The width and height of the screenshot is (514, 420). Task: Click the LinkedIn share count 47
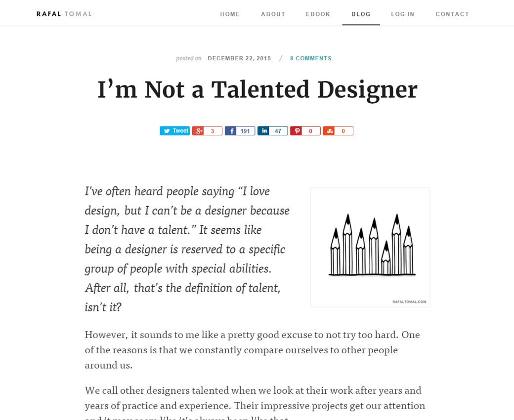(x=278, y=131)
